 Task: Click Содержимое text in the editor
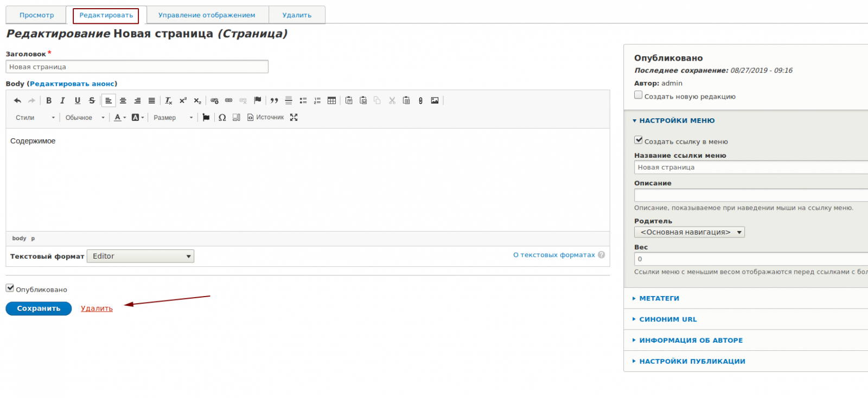click(33, 141)
